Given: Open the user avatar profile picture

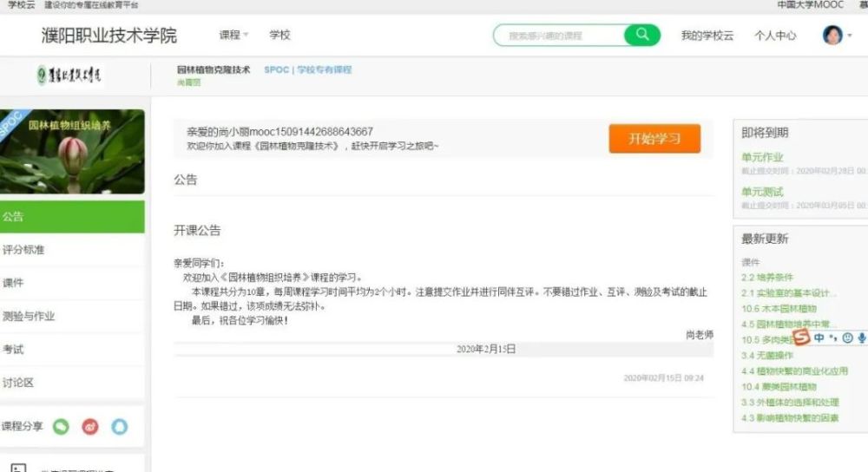Looking at the screenshot, I should point(832,35).
